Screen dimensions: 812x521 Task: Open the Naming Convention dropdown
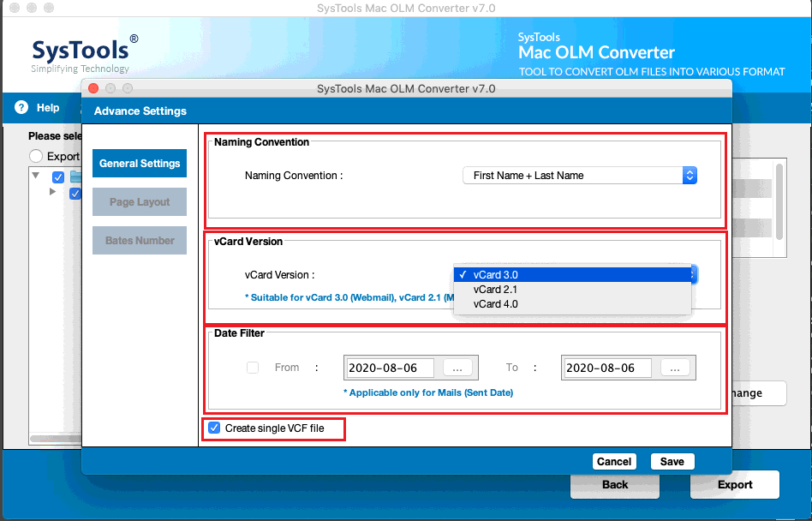tap(580, 176)
